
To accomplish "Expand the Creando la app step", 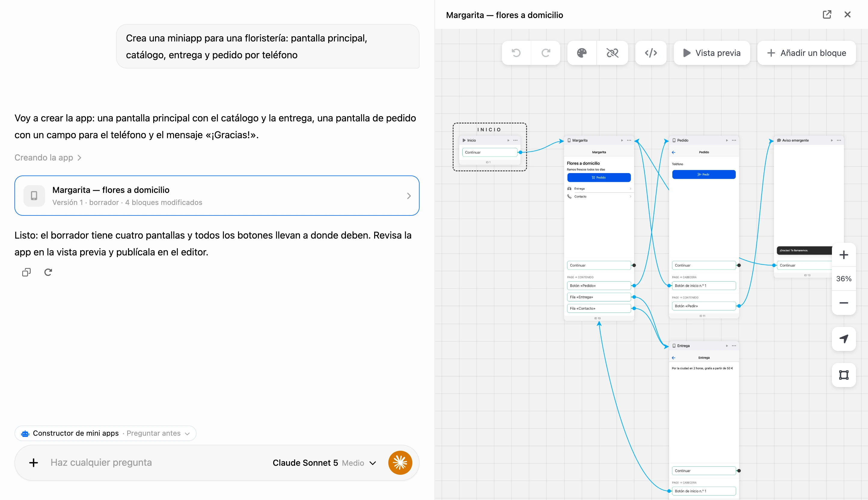I will pos(48,158).
